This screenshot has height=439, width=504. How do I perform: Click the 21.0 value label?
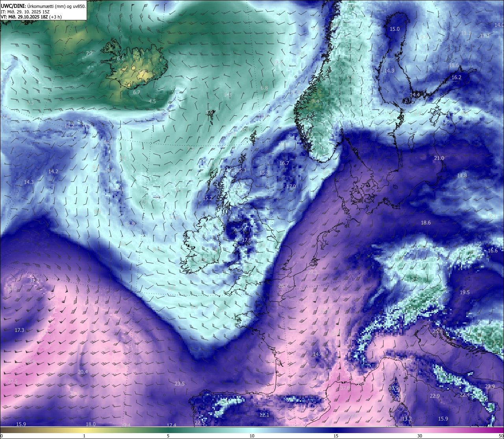[439, 158]
